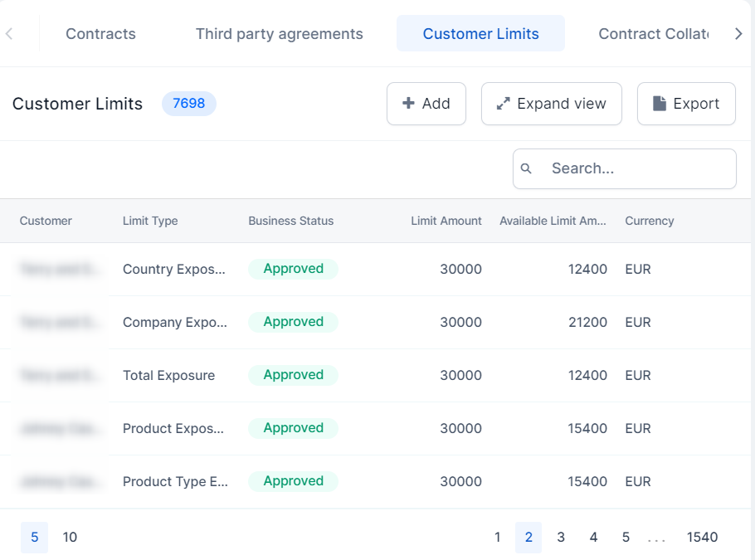Click Expand view button
The image size is (755, 560).
click(x=551, y=104)
